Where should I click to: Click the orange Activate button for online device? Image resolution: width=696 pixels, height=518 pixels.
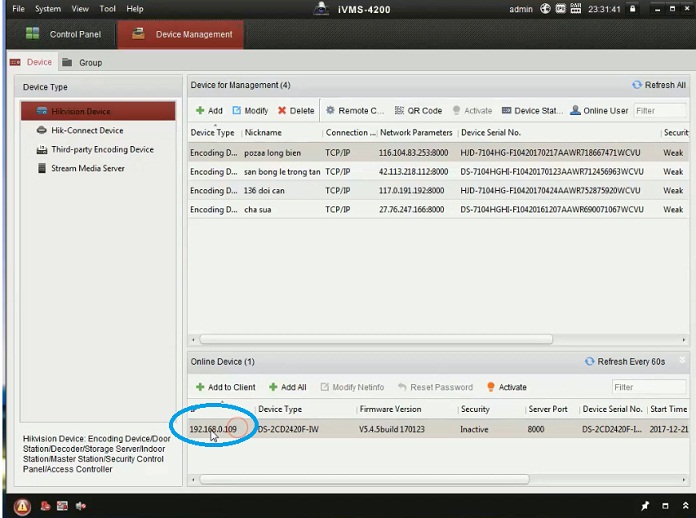point(506,387)
